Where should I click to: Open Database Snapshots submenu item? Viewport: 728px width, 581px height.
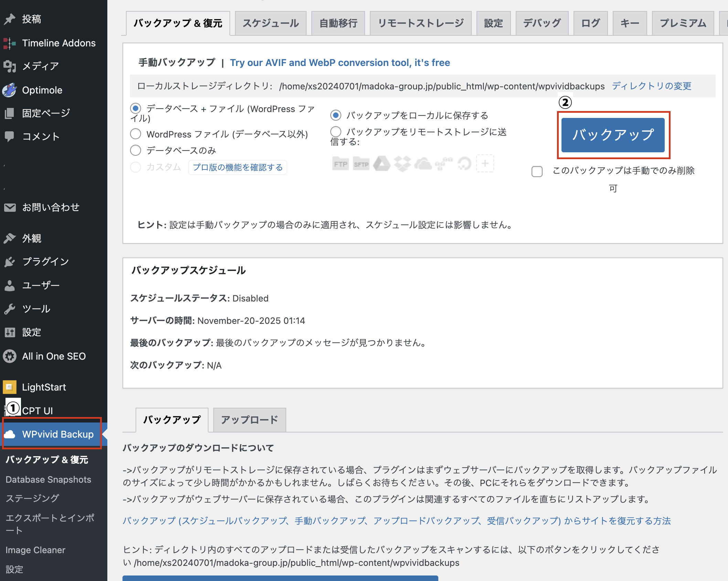(x=48, y=479)
